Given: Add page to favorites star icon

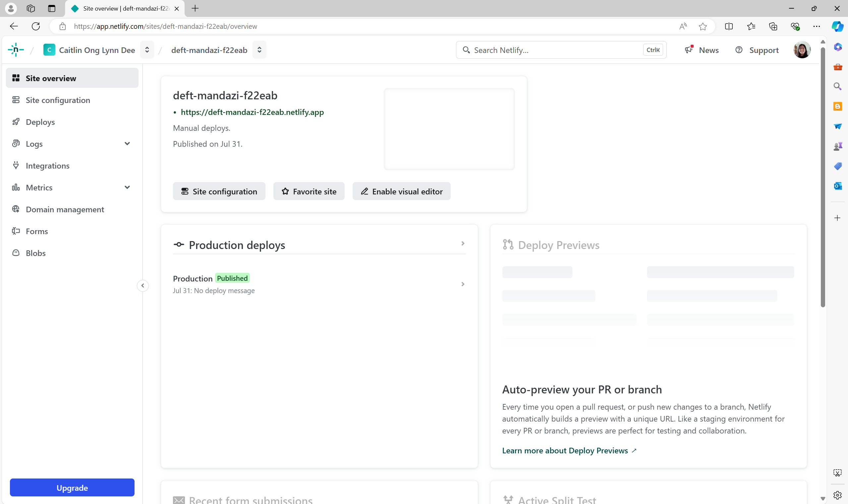Looking at the screenshot, I should coord(703,26).
